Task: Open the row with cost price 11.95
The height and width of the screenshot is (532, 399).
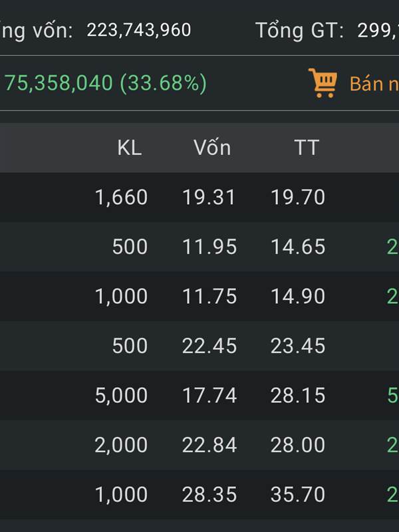Action: 199,247
